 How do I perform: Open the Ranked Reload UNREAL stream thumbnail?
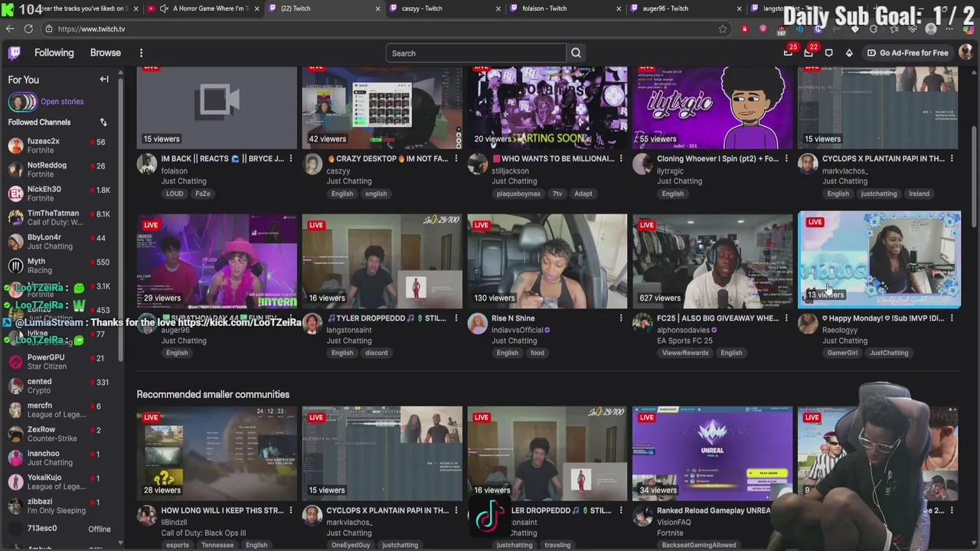pos(713,454)
